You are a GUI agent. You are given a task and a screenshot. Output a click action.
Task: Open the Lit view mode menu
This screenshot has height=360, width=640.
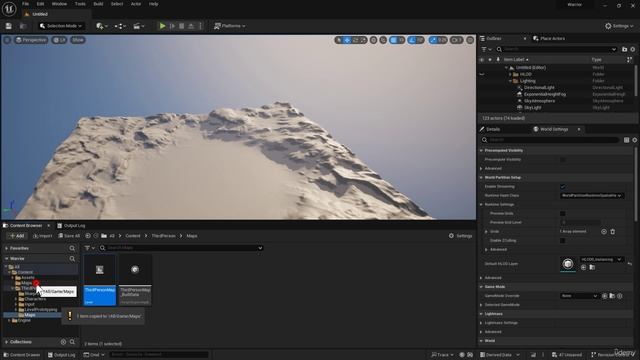point(59,40)
